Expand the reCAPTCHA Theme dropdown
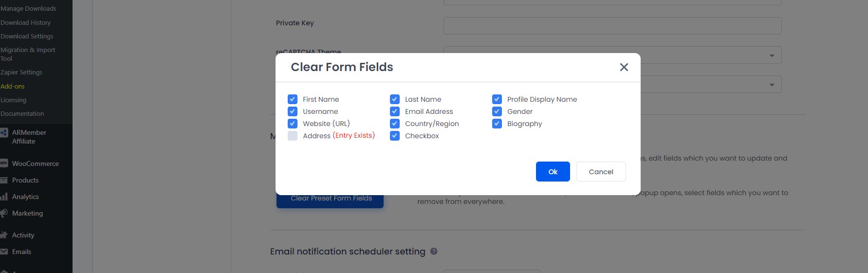The image size is (868, 273). pos(771,55)
